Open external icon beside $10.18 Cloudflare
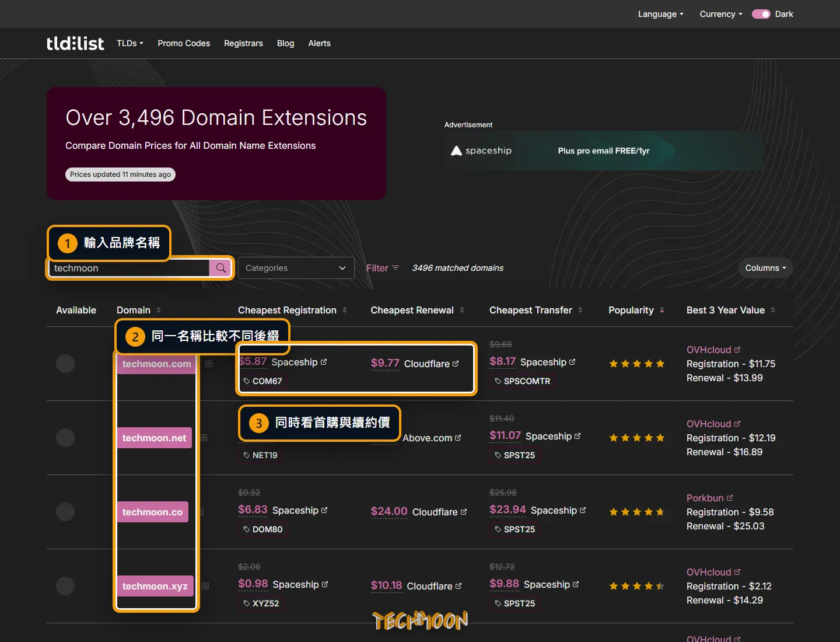The height and width of the screenshot is (642, 840). pos(459,586)
